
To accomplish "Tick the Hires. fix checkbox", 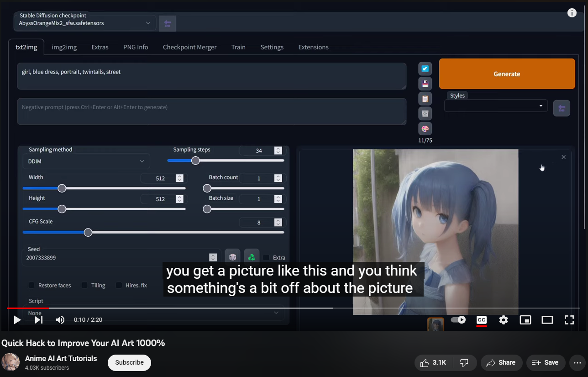I will (x=119, y=285).
